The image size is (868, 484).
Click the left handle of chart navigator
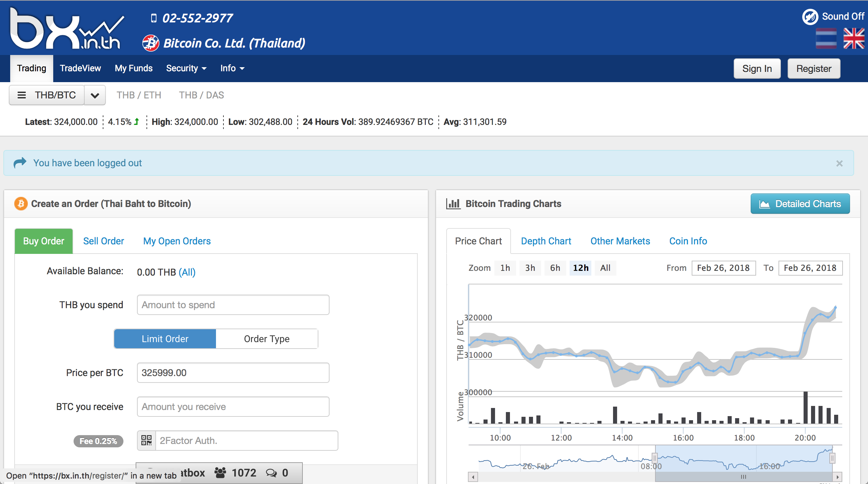pos(655,459)
